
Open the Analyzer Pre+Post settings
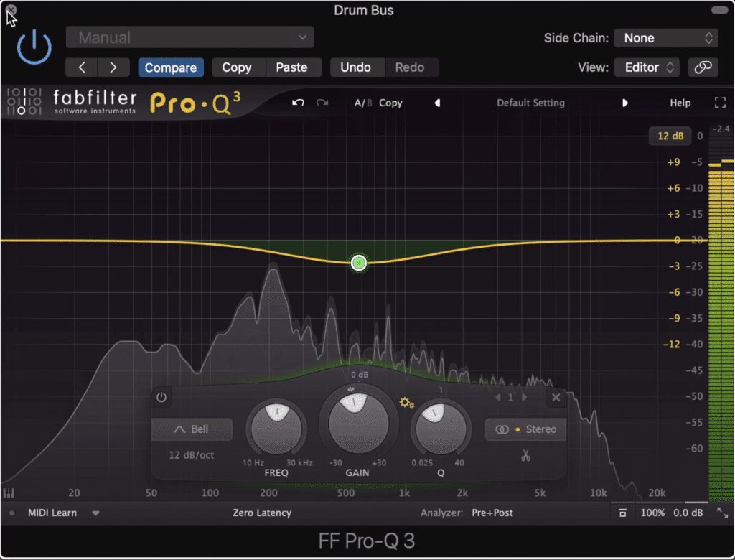point(492,513)
